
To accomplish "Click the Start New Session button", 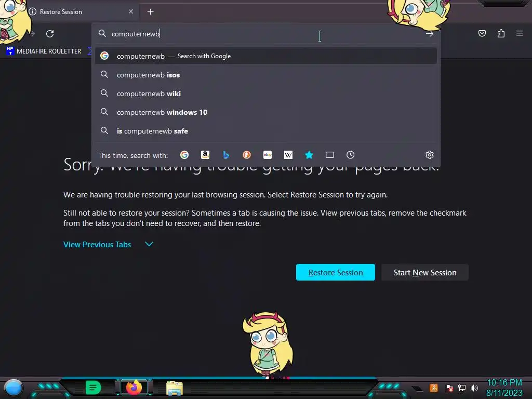I will coord(425,272).
